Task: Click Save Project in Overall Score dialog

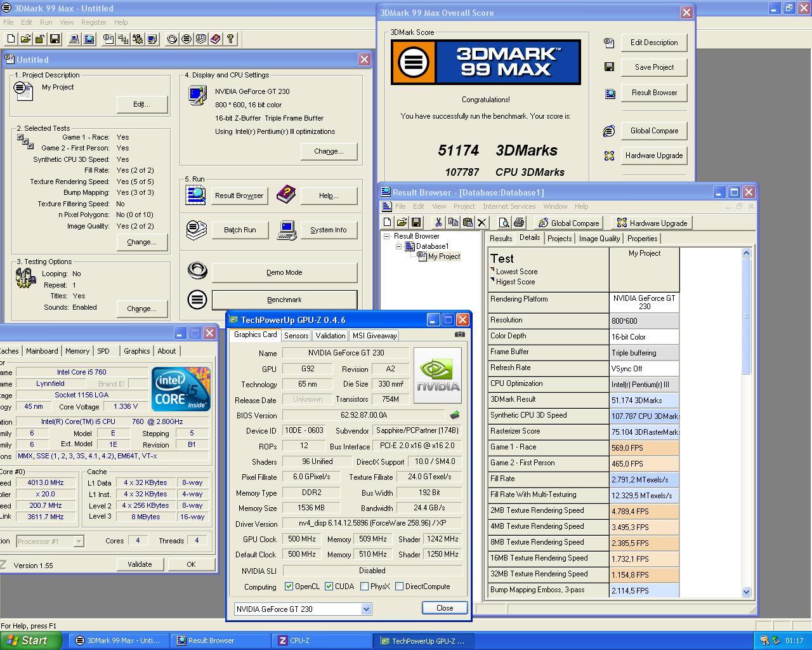Action: click(654, 67)
